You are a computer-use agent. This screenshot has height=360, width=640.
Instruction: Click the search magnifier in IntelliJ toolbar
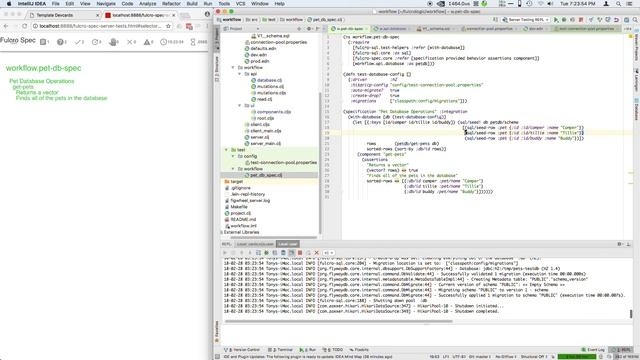tap(635, 20)
